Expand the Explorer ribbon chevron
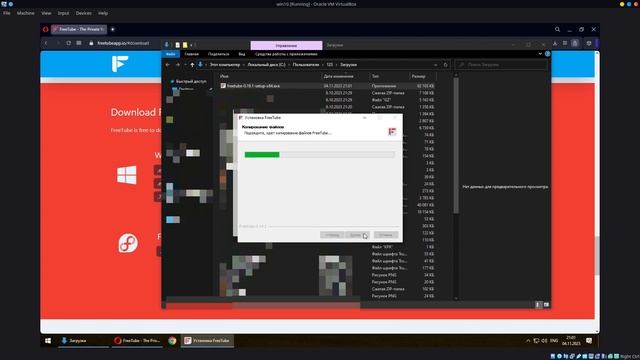 pos(540,54)
